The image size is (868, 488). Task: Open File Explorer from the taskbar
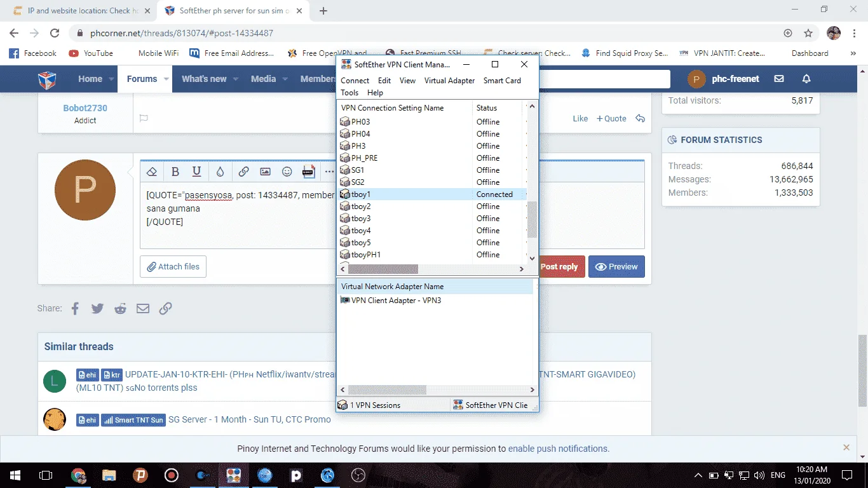click(109, 475)
